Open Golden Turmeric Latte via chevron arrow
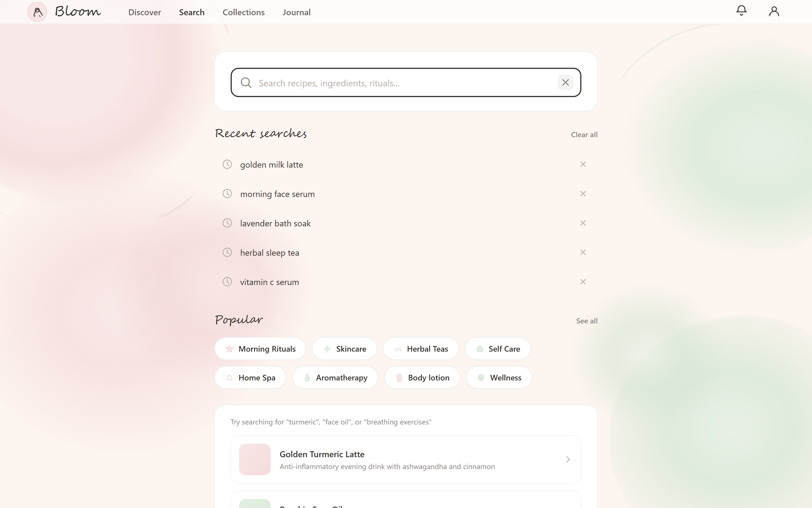Viewport: 812px width, 508px height. (x=568, y=459)
